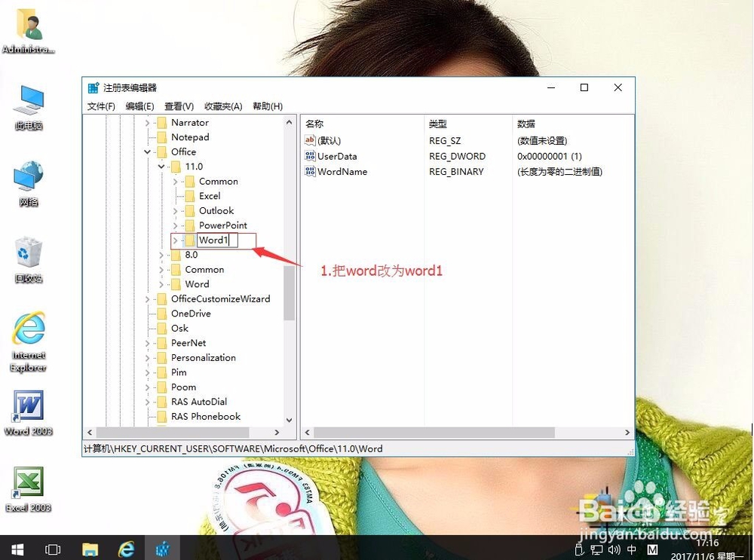The height and width of the screenshot is (560, 754).
Task: Select the RAS Phonebook key
Action: point(205,416)
